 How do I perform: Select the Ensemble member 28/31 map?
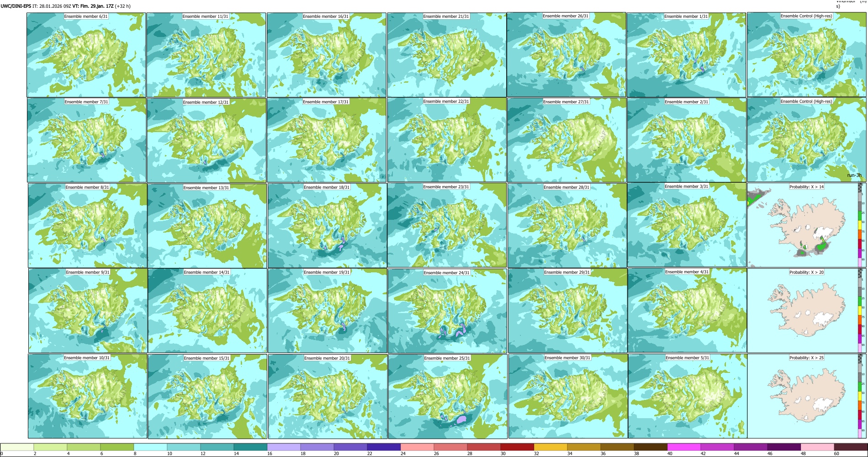567,225
